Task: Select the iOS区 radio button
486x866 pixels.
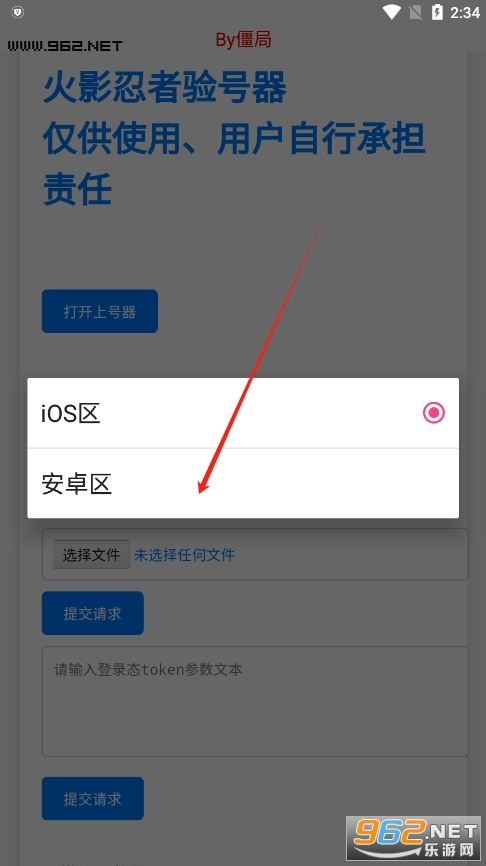Action: (434, 413)
